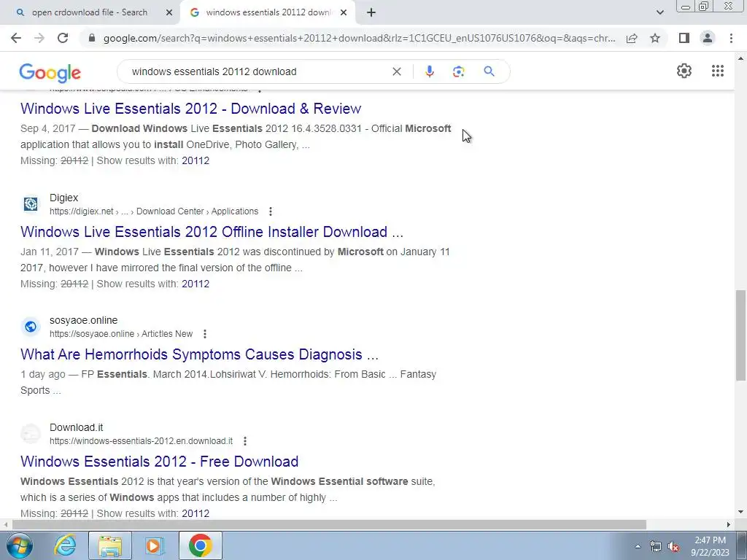Switch to Chrome in the taskbar
The height and width of the screenshot is (560, 747).
click(200, 545)
